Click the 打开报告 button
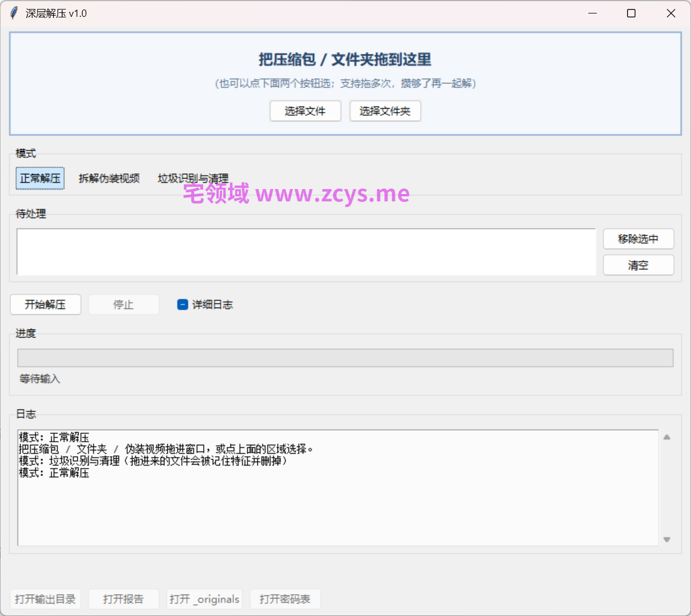Screen dimensions: 691x616 [x=123, y=599]
